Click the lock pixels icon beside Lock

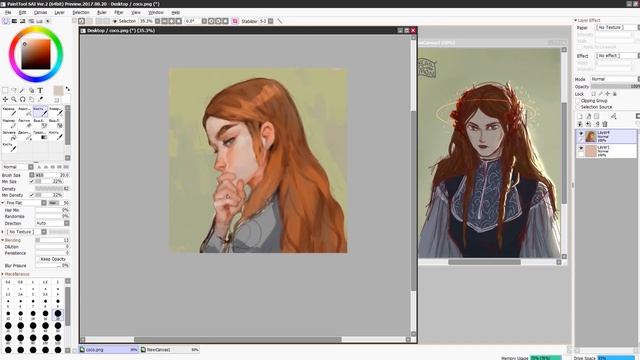point(600,94)
